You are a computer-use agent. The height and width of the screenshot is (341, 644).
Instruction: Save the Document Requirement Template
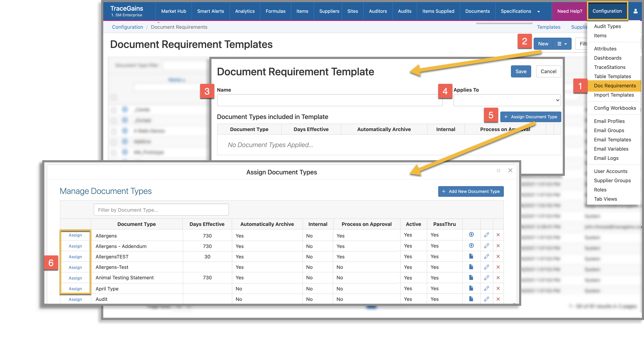521,71
